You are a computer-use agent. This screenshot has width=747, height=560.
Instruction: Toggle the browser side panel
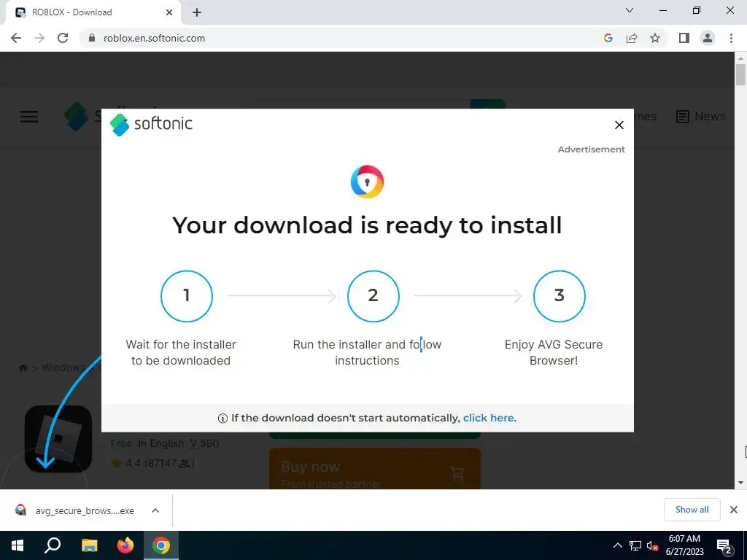pyautogui.click(x=684, y=38)
